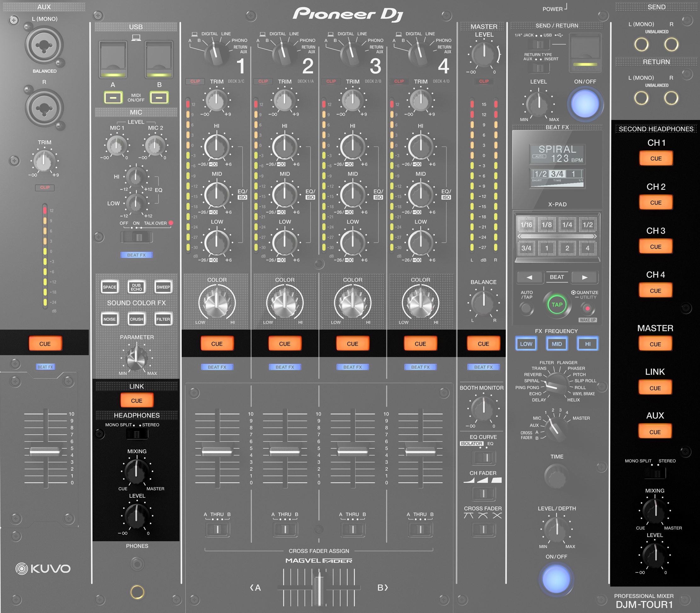Click the MASTER LEVEL knob
Image resolution: width=700 pixels, height=613 pixels.
[484, 54]
